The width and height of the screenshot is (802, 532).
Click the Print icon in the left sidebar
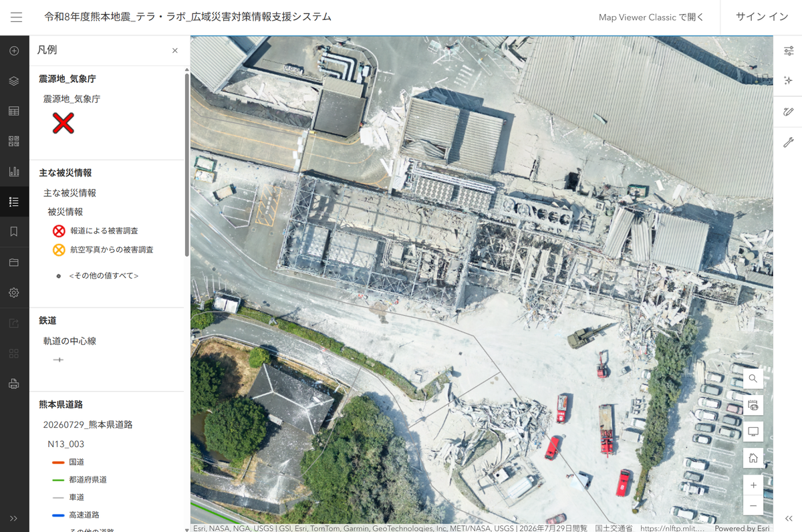[x=14, y=384]
